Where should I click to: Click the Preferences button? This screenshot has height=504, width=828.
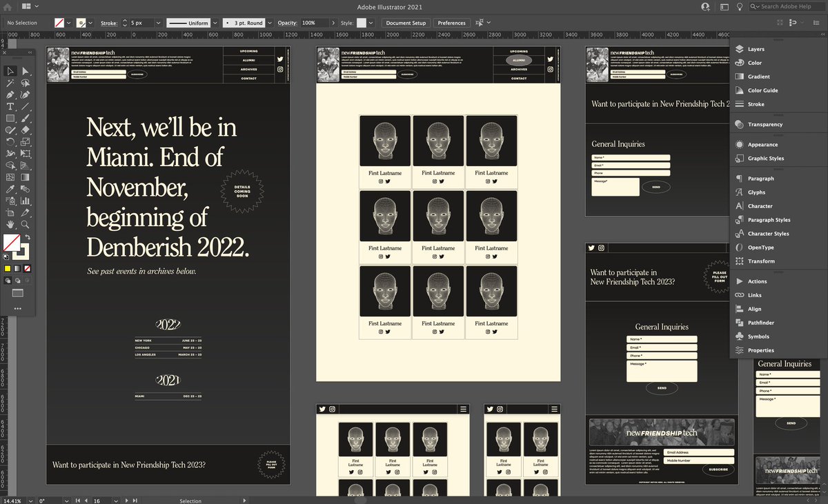(x=451, y=23)
